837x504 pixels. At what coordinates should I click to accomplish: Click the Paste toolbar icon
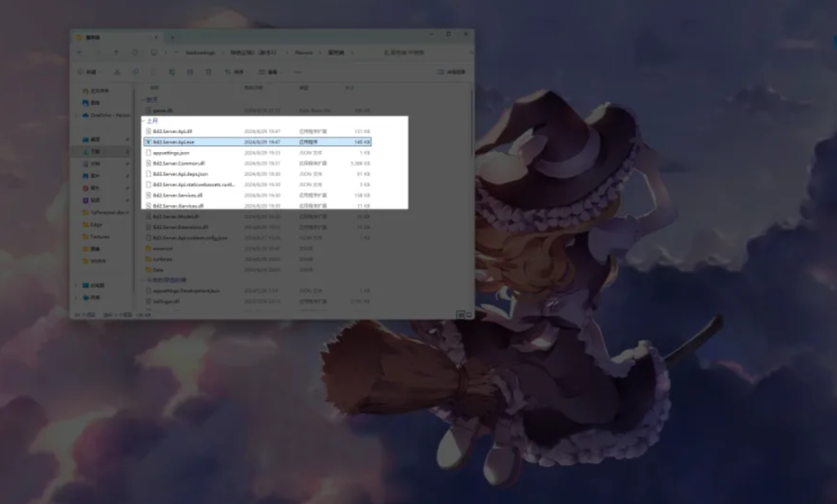pyautogui.click(x=154, y=71)
